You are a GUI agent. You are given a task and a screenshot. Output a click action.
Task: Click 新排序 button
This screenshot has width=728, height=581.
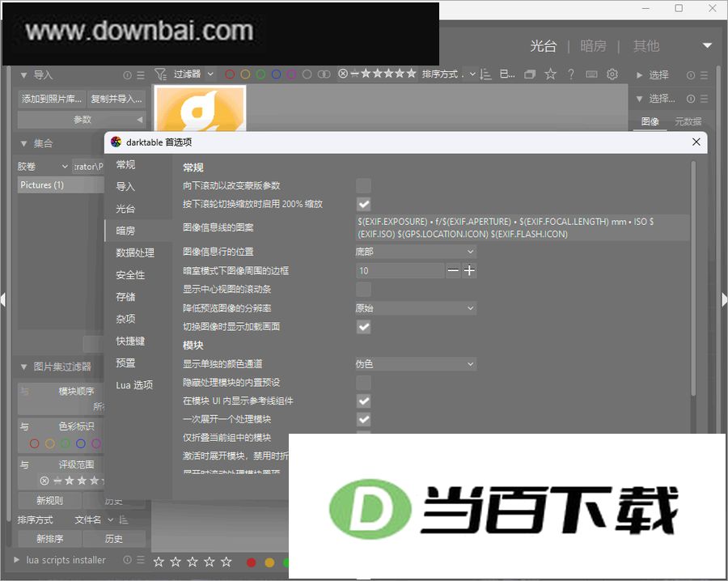(x=49, y=539)
